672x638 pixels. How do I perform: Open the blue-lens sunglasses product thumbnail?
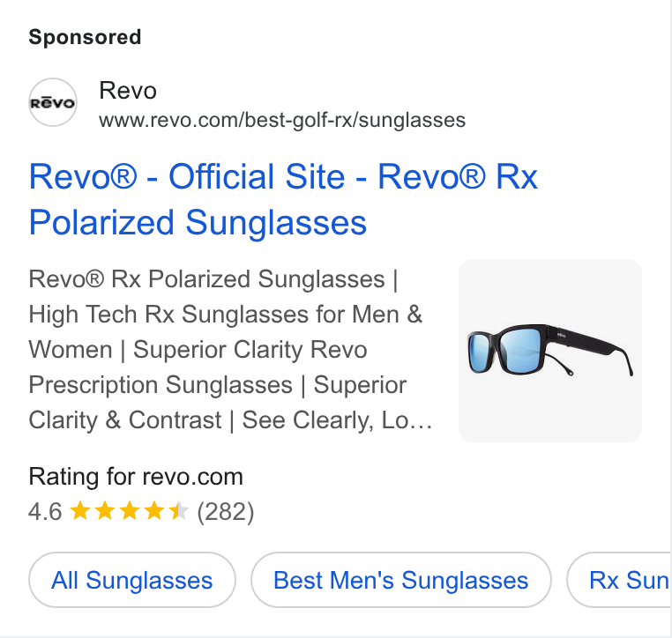click(549, 350)
